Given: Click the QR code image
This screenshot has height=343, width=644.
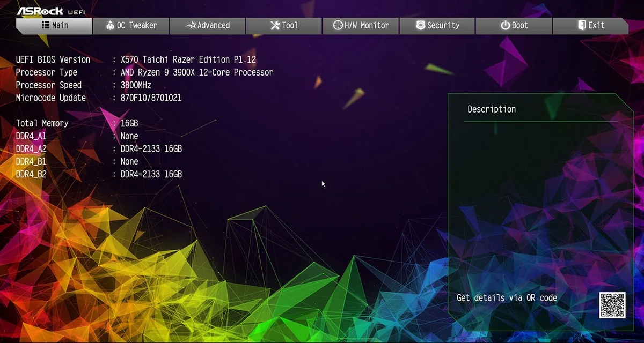Looking at the screenshot, I should (612, 305).
